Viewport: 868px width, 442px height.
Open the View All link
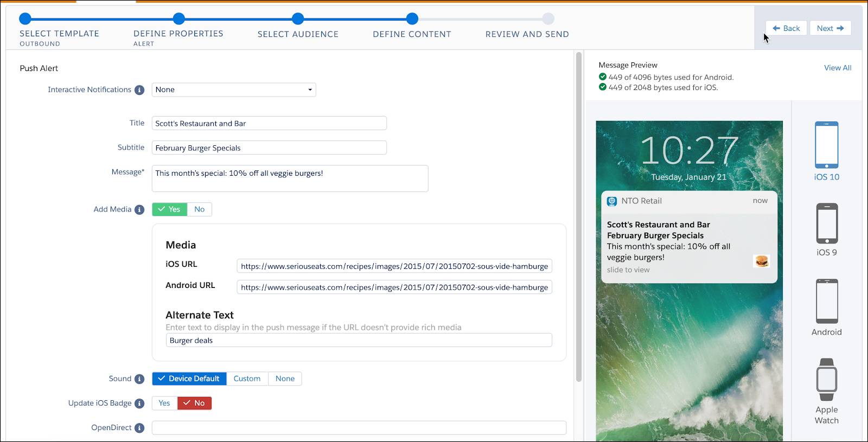click(838, 68)
